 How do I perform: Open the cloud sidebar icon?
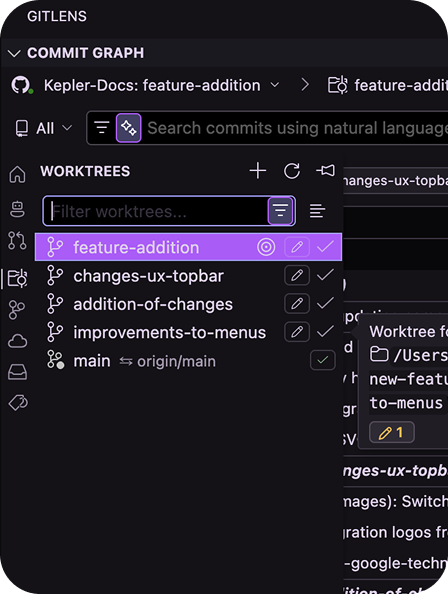pyautogui.click(x=17, y=341)
